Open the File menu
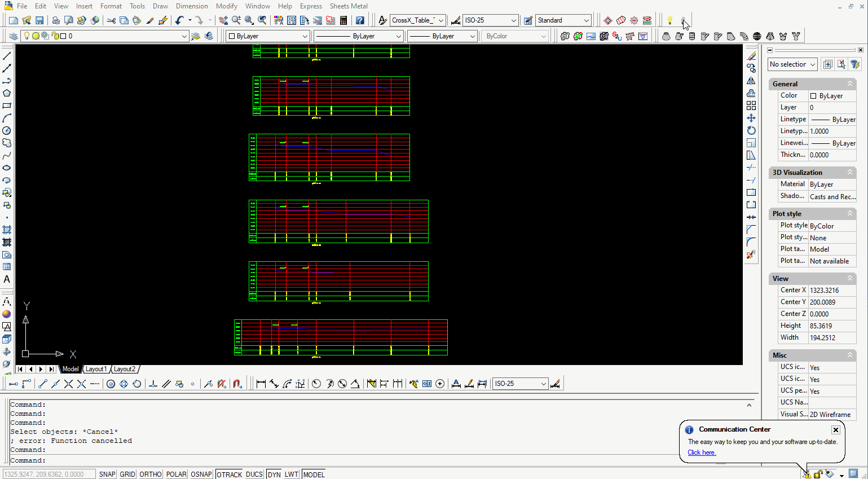This screenshot has height=479, width=868. [x=22, y=6]
